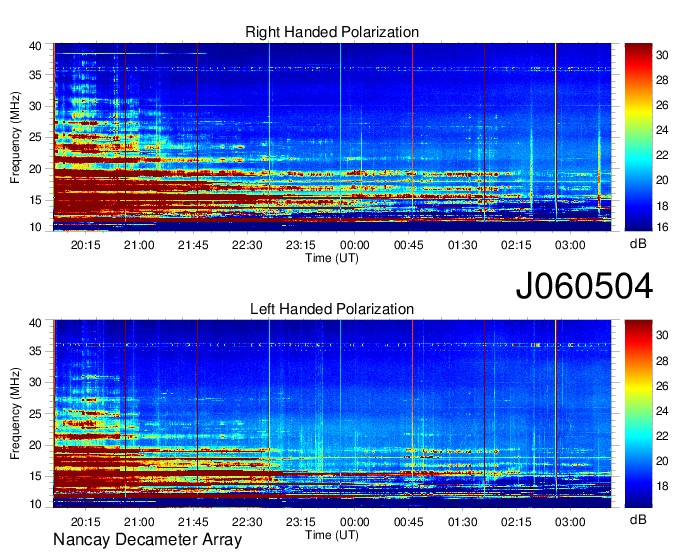Click inside the Right Handed Polarization spectrogram

[332, 137]
